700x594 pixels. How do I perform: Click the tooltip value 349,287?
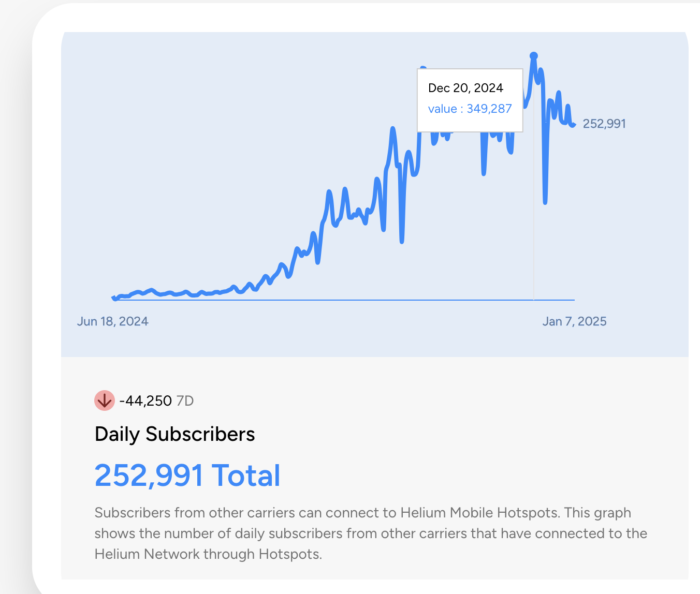(x=489, y=109)
